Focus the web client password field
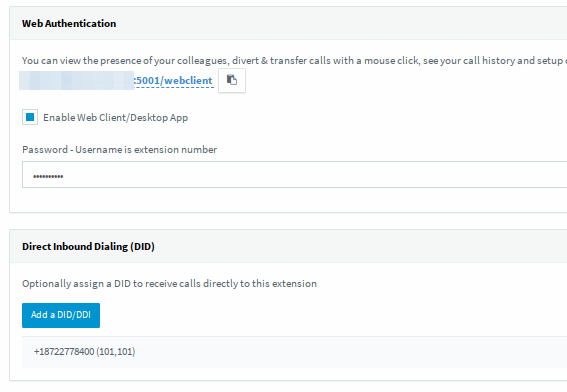This screenshot has height=392, width=567. [294, 175]
